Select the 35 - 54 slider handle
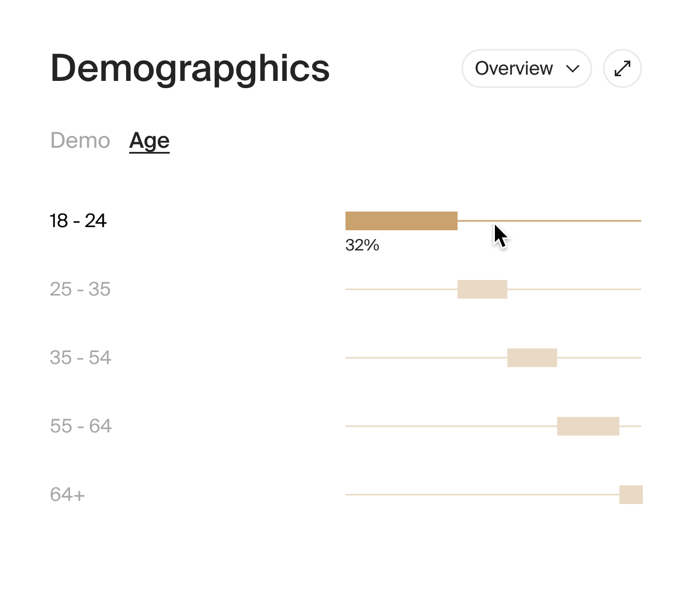 pyautogui.click(x=532, y=357)
